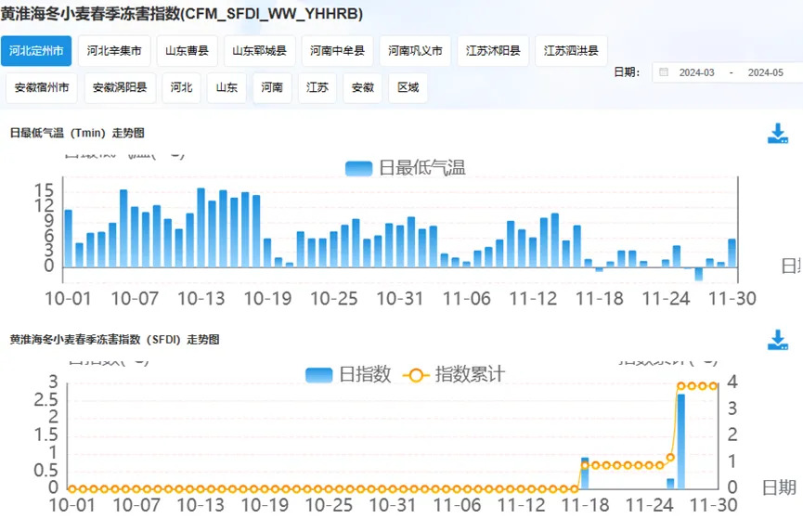Choose the 山东曹县 station button
Screen dimensions: 803x532
click(x=187, y=51)
